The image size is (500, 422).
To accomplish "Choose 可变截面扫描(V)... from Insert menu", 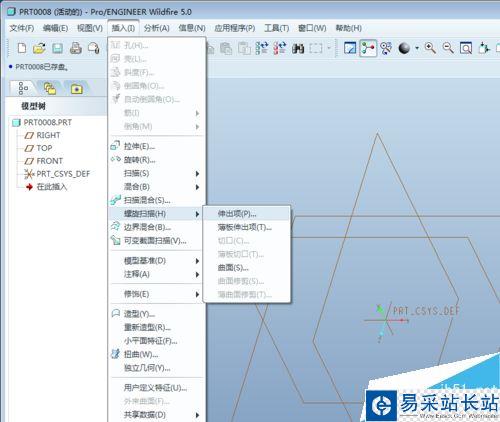I will (156, 241).
